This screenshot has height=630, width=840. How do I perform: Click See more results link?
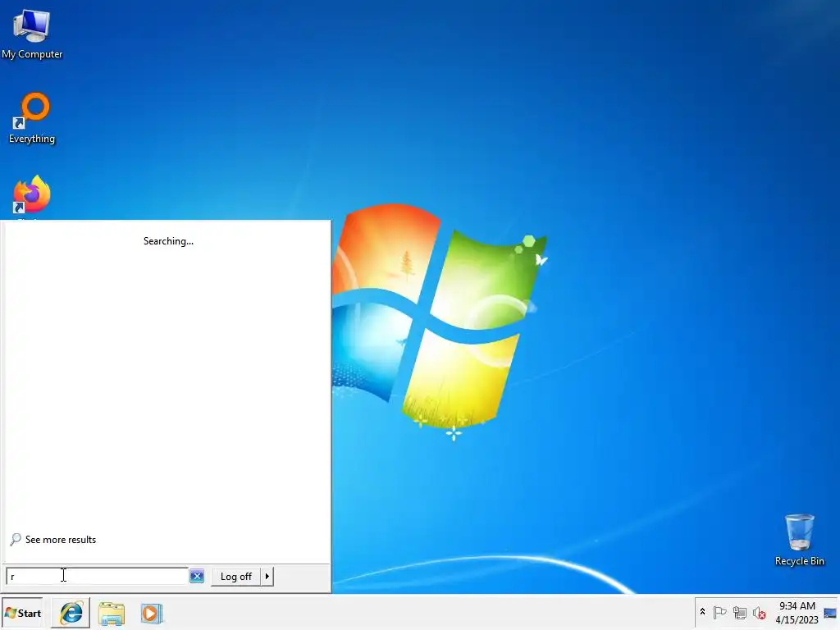(x=61, y=540)
